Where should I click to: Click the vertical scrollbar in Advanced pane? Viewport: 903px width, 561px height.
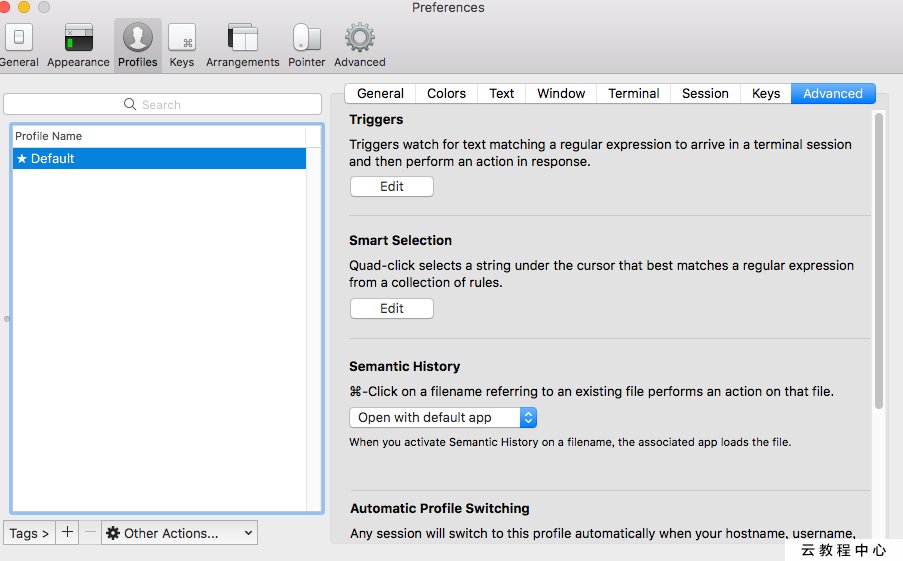[878, 261]
